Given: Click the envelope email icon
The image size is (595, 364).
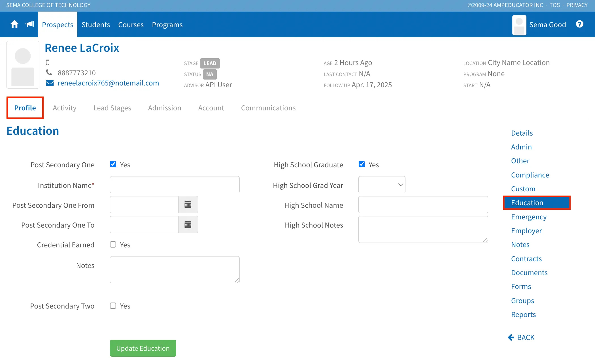Looking at the screenshot, I should [50, 83].
